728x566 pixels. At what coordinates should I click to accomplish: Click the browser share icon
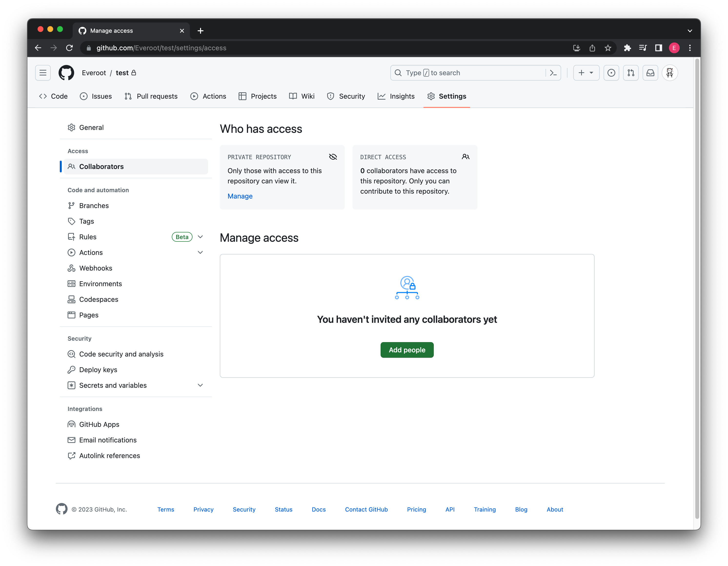(592, 48)
